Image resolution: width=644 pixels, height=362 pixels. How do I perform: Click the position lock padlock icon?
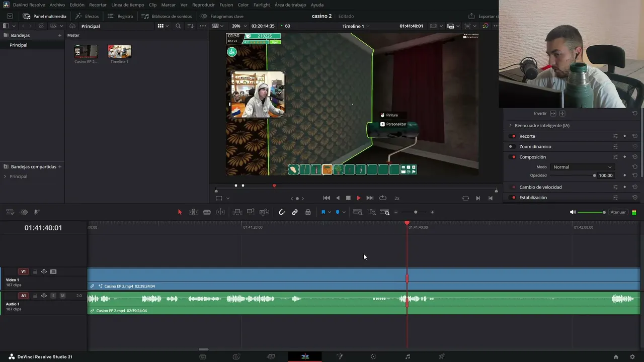click(x=308, y=212)
